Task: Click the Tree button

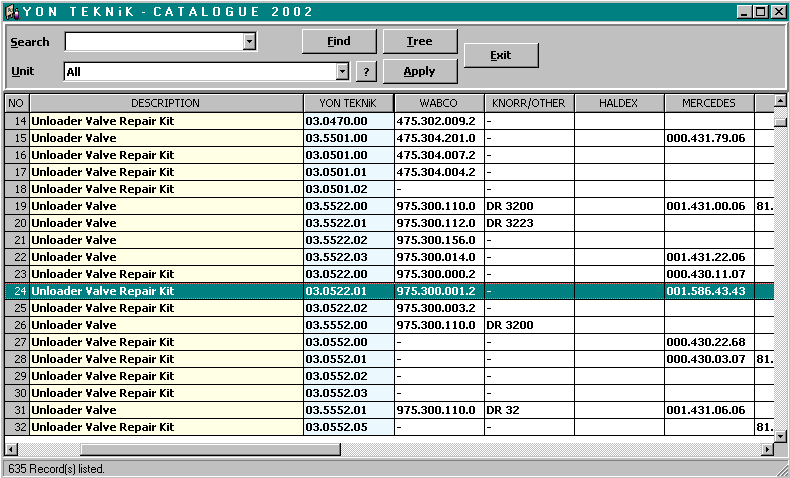Action: pos(420,41)
